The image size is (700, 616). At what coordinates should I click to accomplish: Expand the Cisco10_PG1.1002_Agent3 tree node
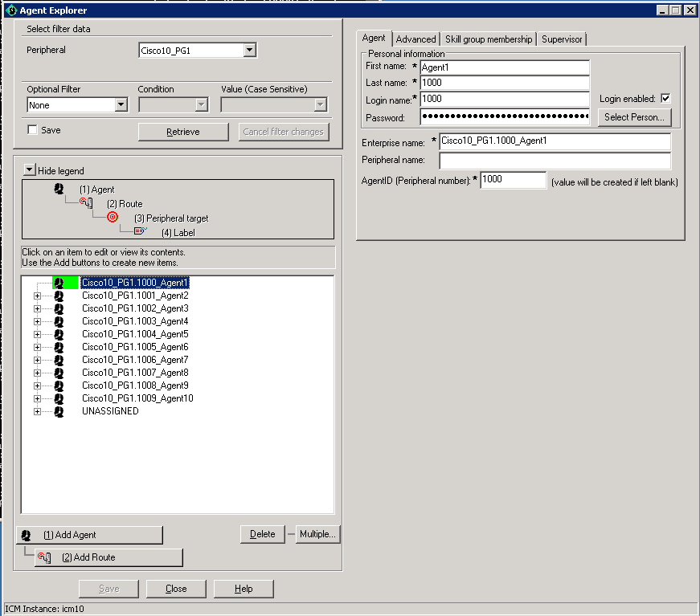click(38, 308)
